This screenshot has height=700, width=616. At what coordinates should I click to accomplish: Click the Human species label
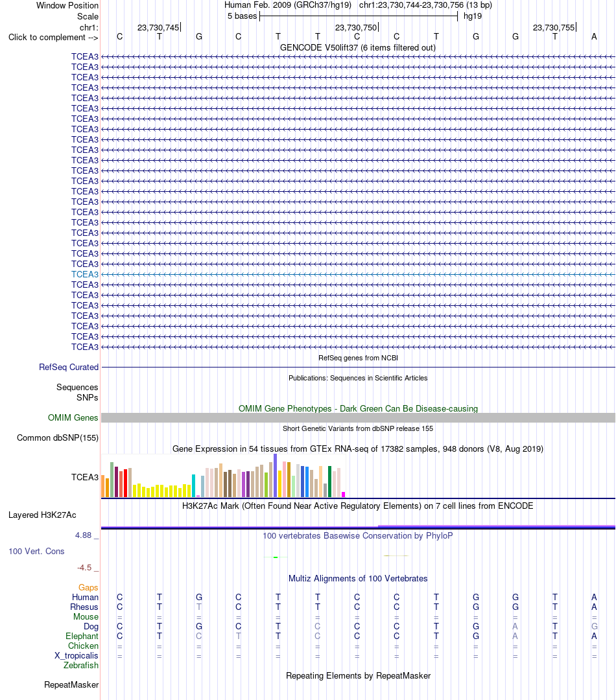[85, 598]
